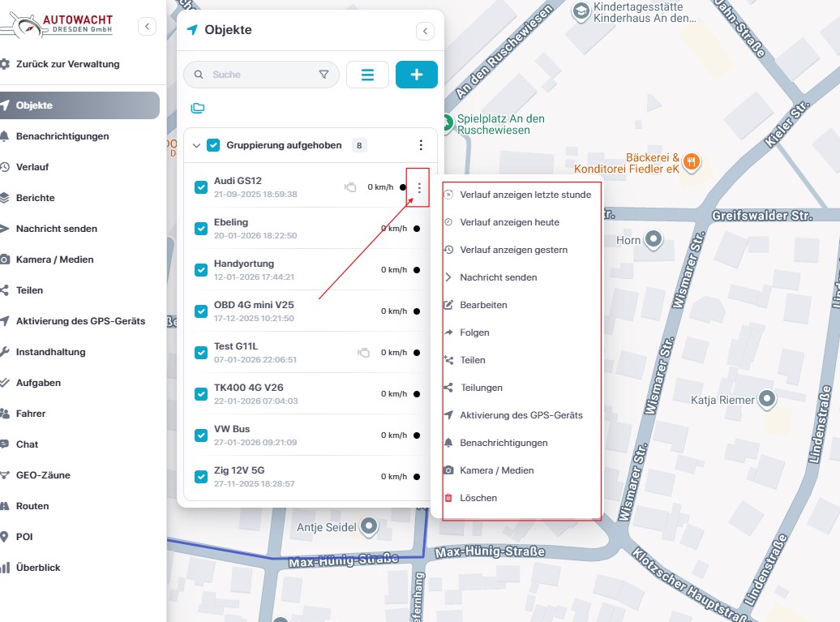The width and height of the screenshot is (840, 622).
Task: Open GEO-Zäune in the sidebar
Action: (x=43, y=475)
